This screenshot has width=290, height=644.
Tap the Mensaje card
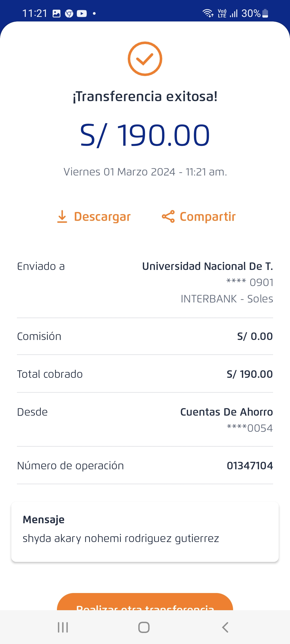(x=145, y=532)
